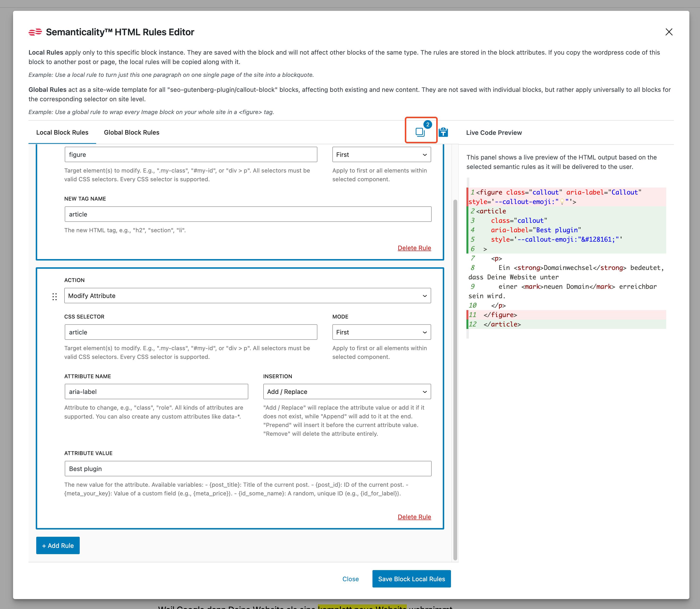This screenshot has height=609, width=700.
Task: Click the Add Rule button
Action: pyautogui.click(x=58, y=545)
